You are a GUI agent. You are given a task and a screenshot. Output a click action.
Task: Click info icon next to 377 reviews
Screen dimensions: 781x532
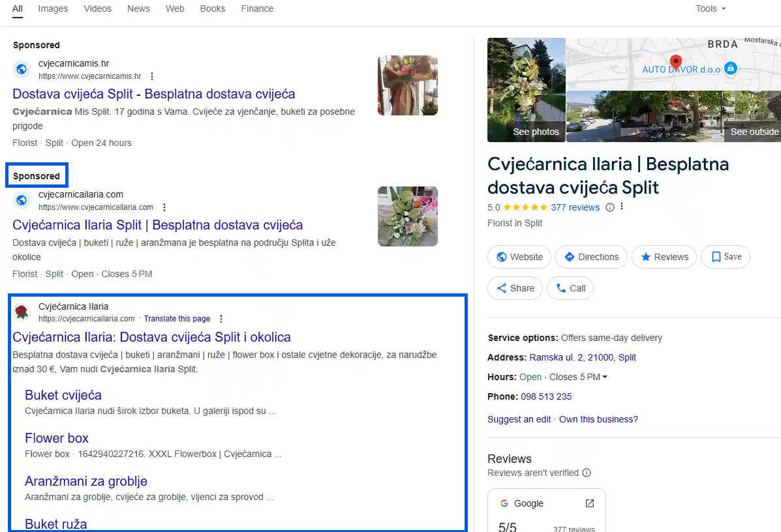[610, 207]
